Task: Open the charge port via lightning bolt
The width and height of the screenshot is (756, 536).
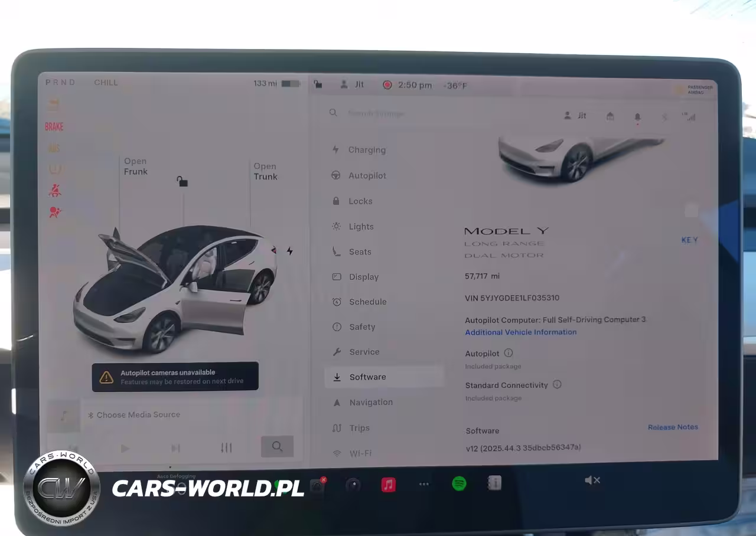Action: click(x=289, y=251)
